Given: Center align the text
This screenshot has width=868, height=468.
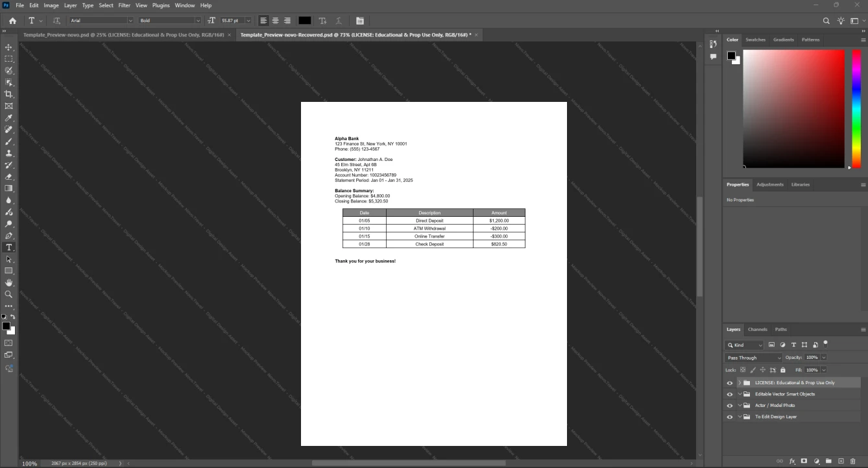Looking at the screenshot, I should coord(275,21).
